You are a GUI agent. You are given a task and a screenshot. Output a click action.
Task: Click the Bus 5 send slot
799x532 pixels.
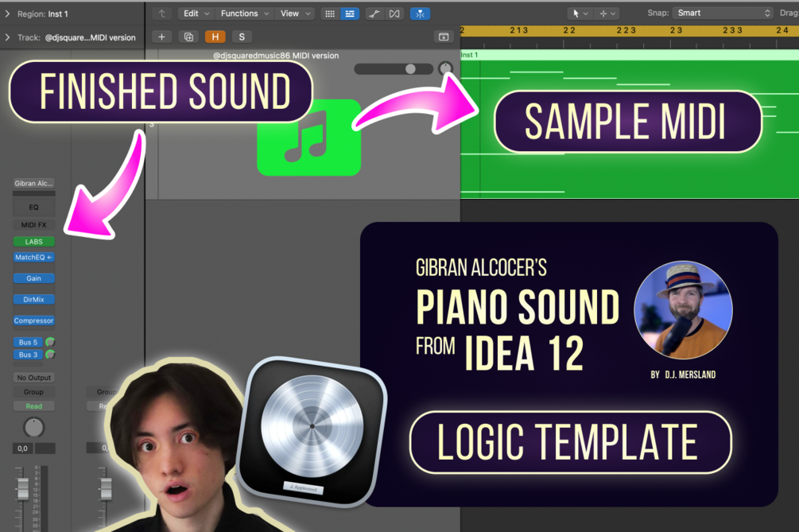tap(28, 342)
